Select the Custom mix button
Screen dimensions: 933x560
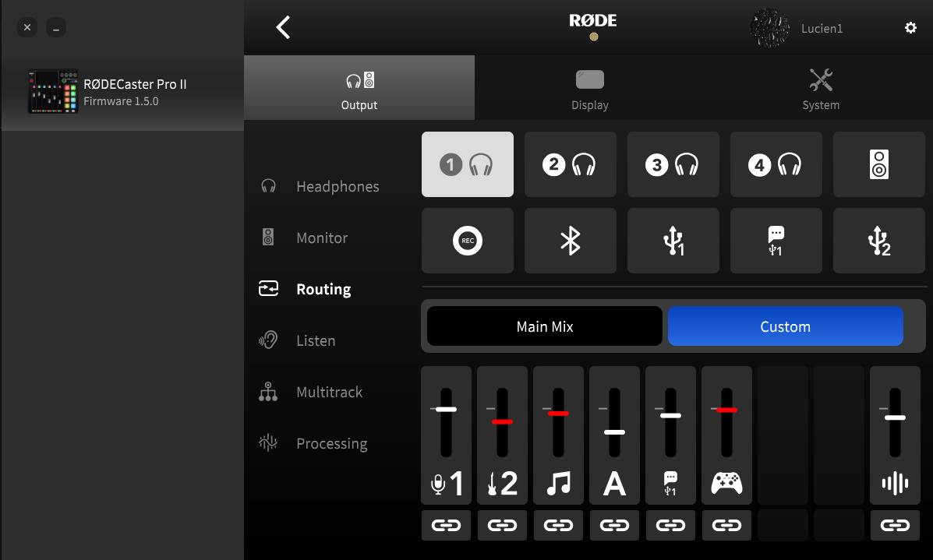(x=786, y=326)
